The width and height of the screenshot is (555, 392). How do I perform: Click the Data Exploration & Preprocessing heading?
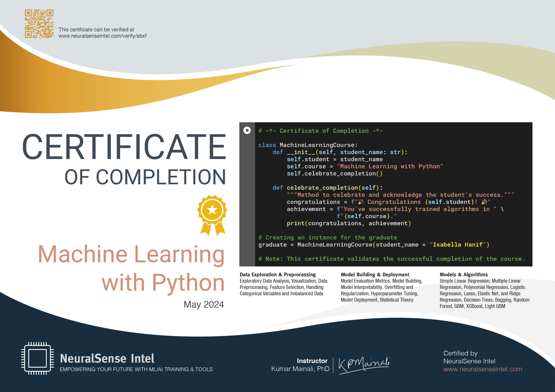(x=277, y=275)
